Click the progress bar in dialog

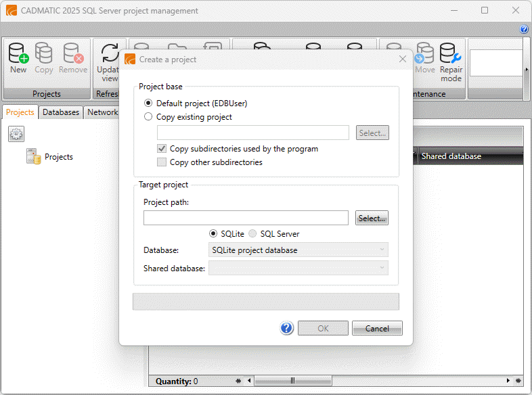[265, 302]
